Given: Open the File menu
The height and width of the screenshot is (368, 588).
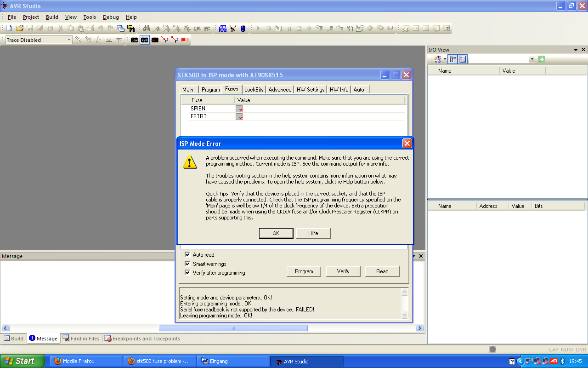Looking at the screenshot, I should coord(12,17).
